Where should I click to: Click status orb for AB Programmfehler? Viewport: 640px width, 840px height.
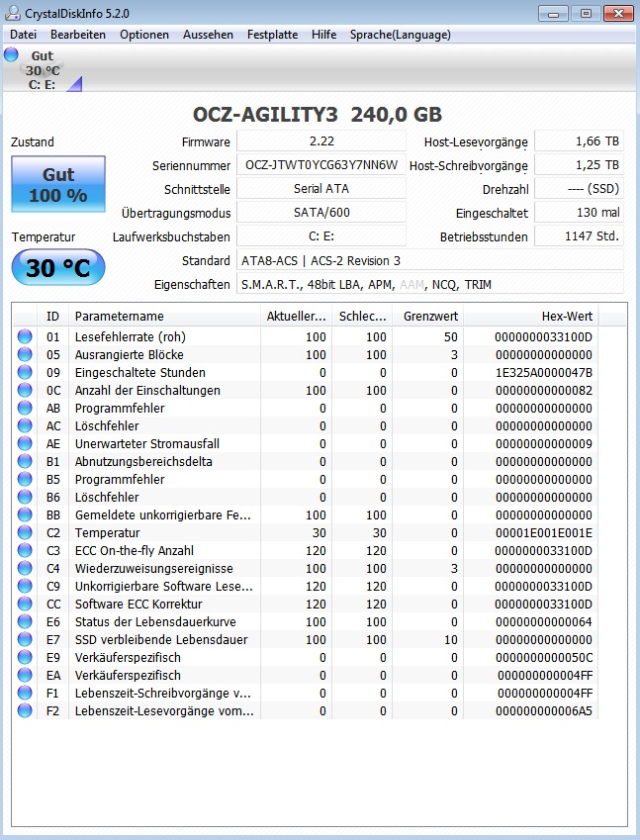pyautogui.click(x=25, y=409)
